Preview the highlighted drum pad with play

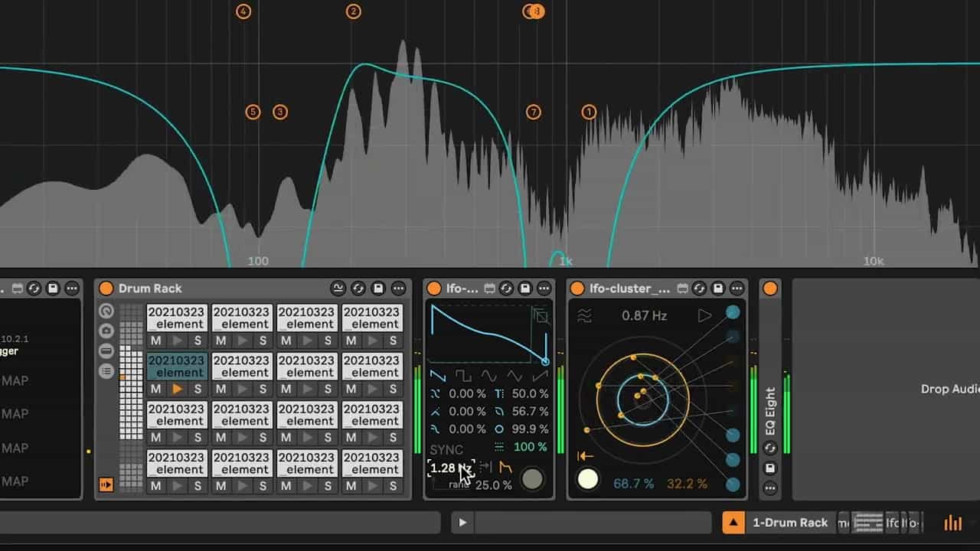pos(177,389)
